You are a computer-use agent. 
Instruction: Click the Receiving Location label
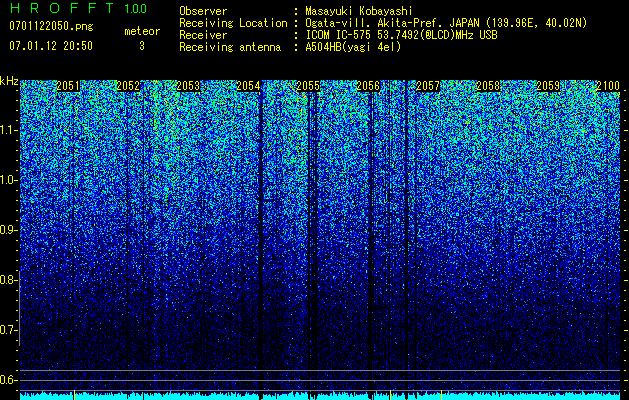(233, 23)
